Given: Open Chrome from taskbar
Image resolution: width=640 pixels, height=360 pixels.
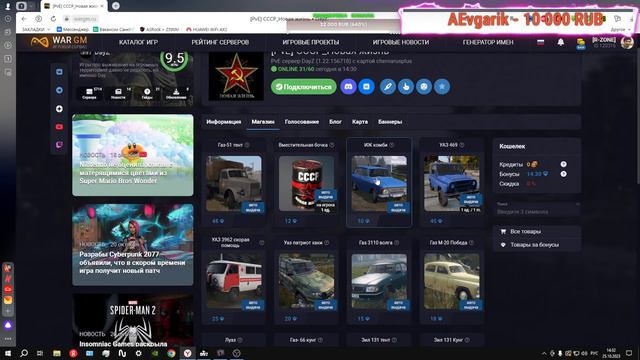Looking at the screenshot, I should tap(171, 353).
